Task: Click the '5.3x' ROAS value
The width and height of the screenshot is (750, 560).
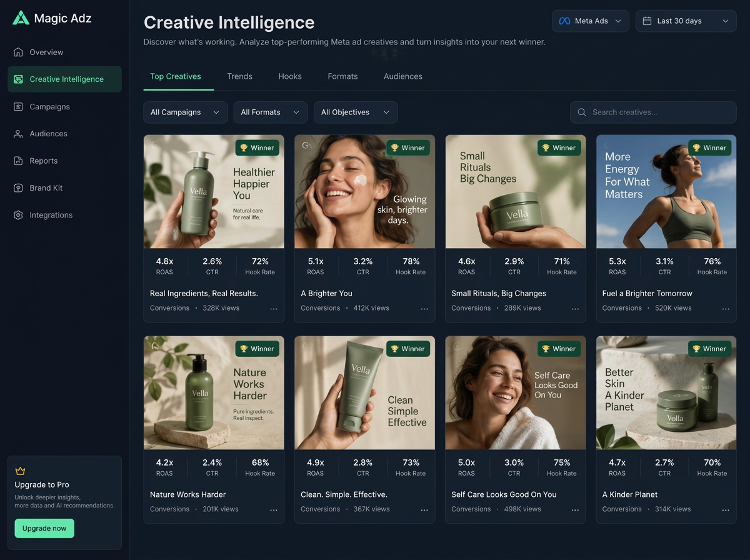Action: pos(617,261)
